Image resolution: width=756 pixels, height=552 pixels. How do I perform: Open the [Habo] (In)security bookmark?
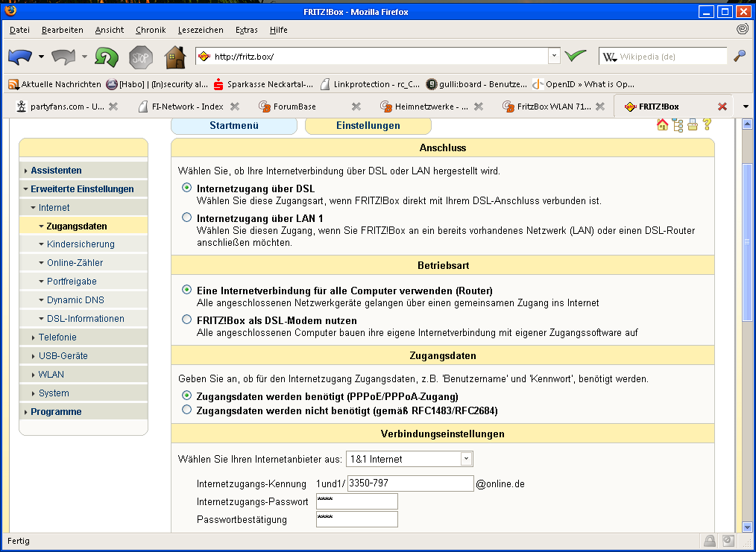click(157, 84)
